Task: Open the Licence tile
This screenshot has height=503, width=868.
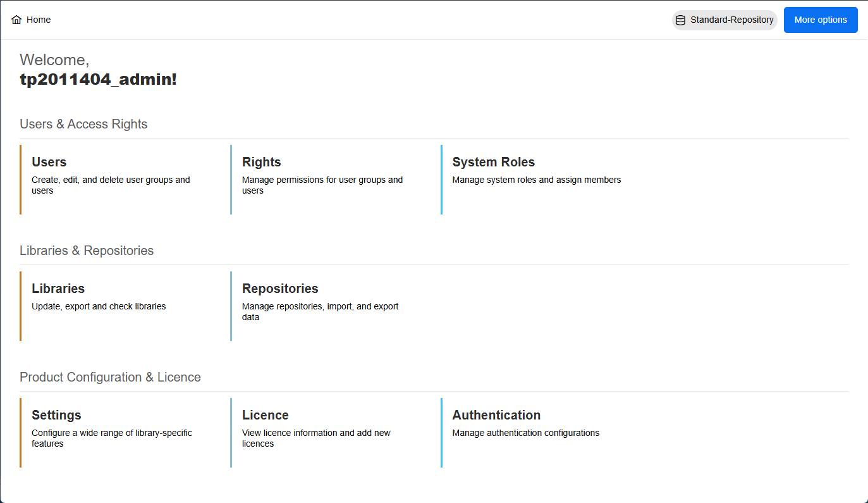Action: (265, 415)
